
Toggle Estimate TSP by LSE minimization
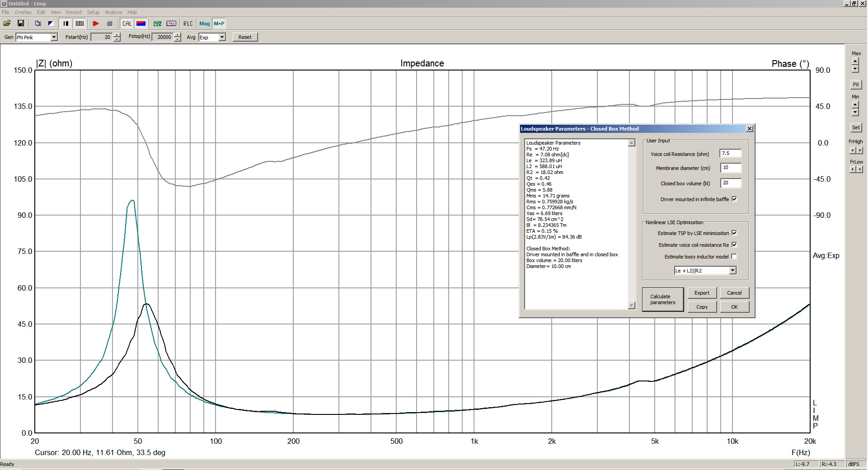(x=734, y=233)
